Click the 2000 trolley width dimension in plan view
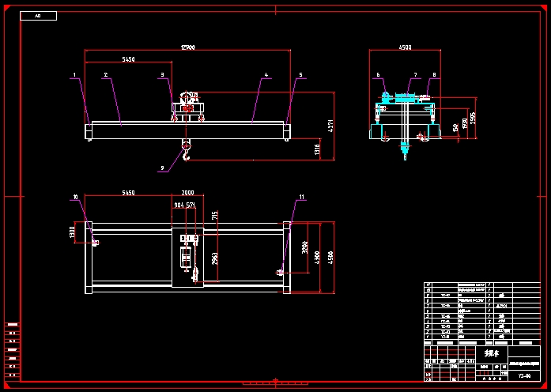The image size is (551, 392). click(187, 193)
